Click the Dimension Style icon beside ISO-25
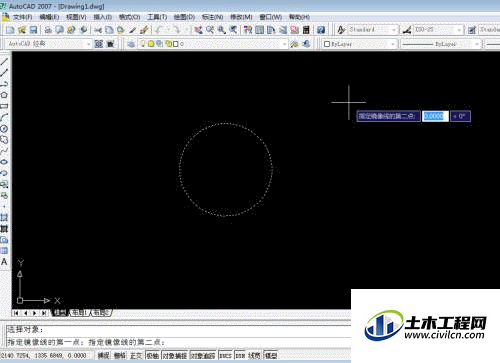500x363 pixels. click(407, 30)
